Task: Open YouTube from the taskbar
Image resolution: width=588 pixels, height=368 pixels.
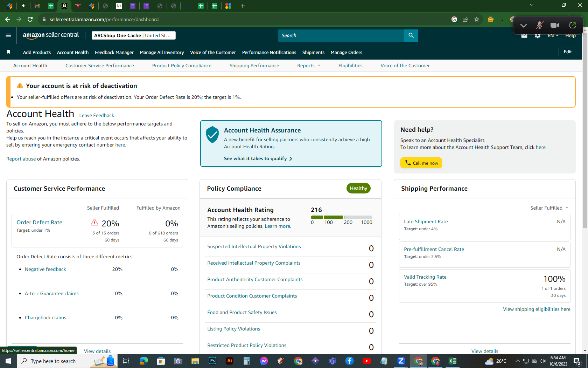Action: (x=367, y=361)
